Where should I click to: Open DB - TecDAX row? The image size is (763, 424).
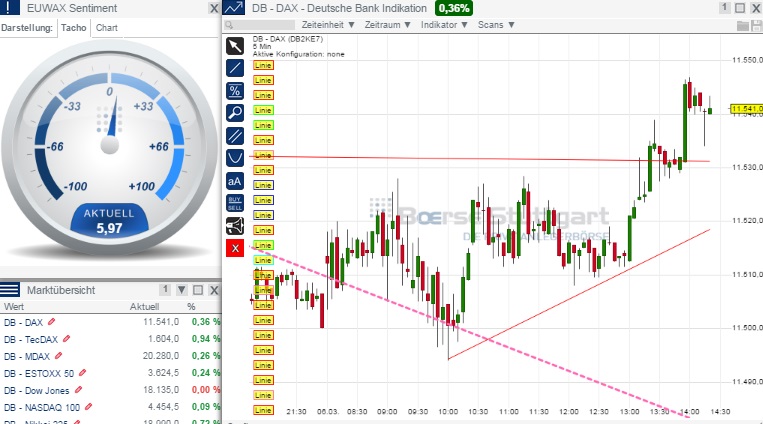[110, 339]
